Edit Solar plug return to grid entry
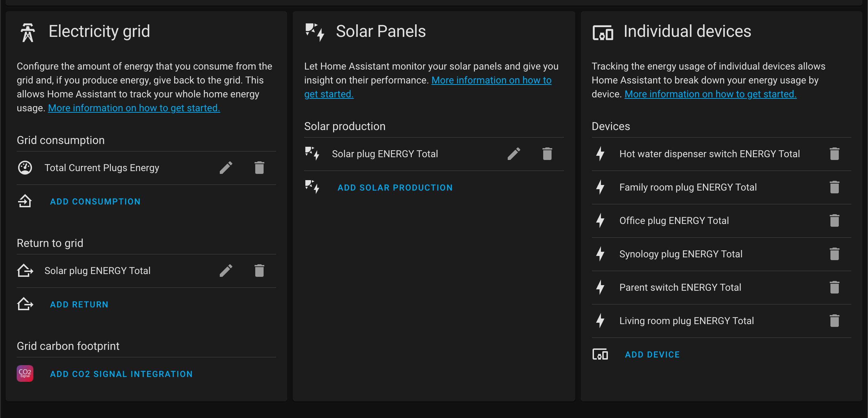The image size is (868, 418). tap(226, 271)
